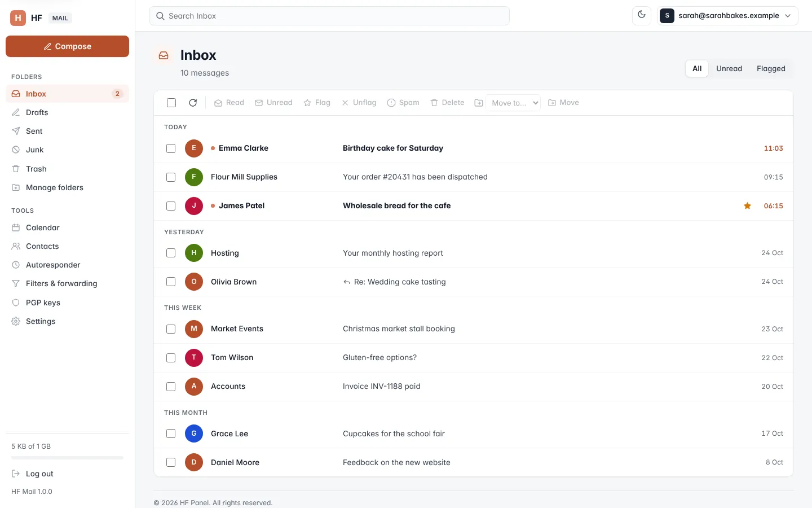Open the Move to… folder dropdown
Viewport: 812px width, 508px height.
pos(513,103)
